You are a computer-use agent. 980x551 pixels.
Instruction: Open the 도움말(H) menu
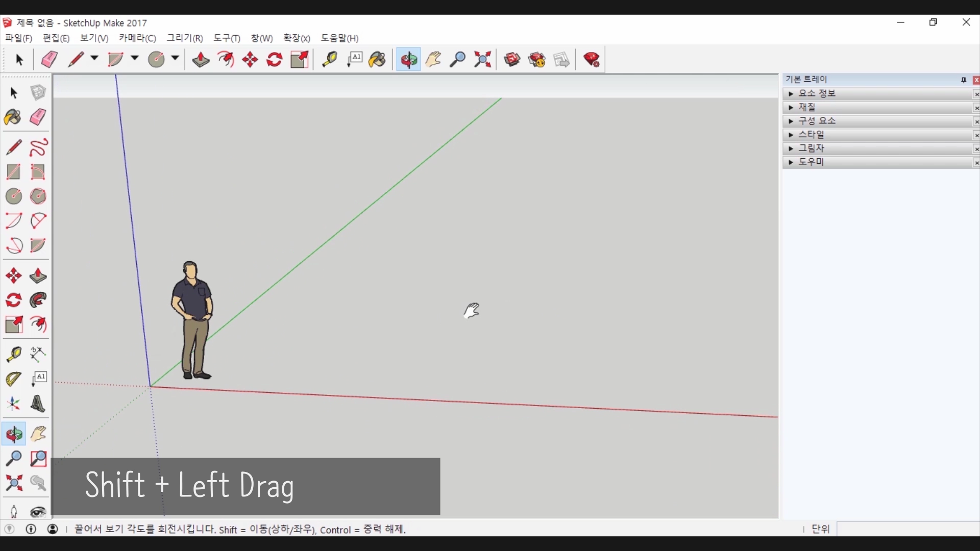click(339, 38)
